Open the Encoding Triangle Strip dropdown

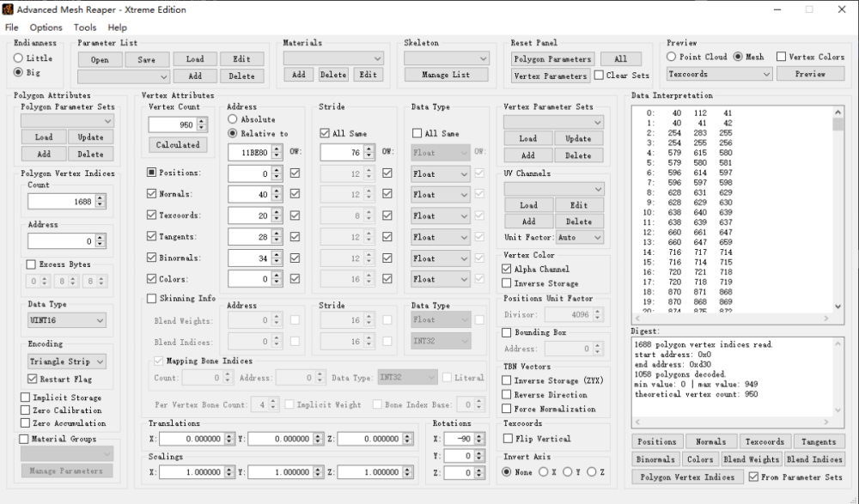tap(67, 361)
